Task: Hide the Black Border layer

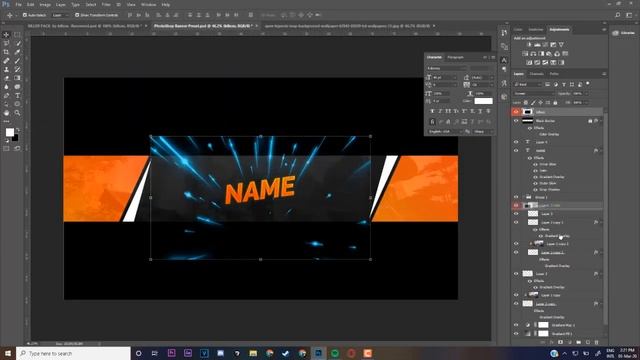Action: pos(516,121)
